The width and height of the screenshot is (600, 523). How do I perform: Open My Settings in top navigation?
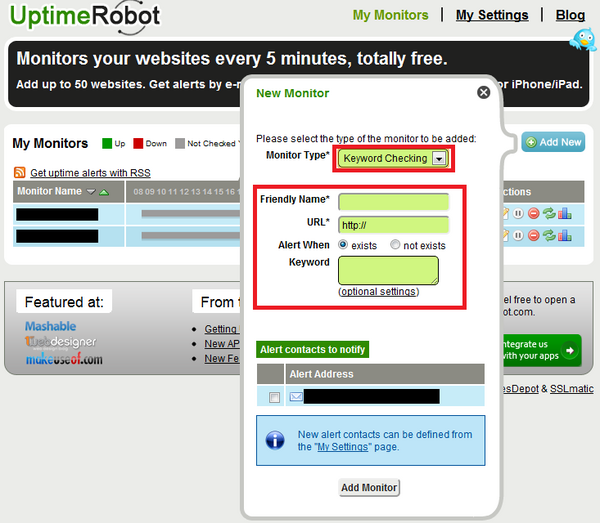click(x=492, y=15)
